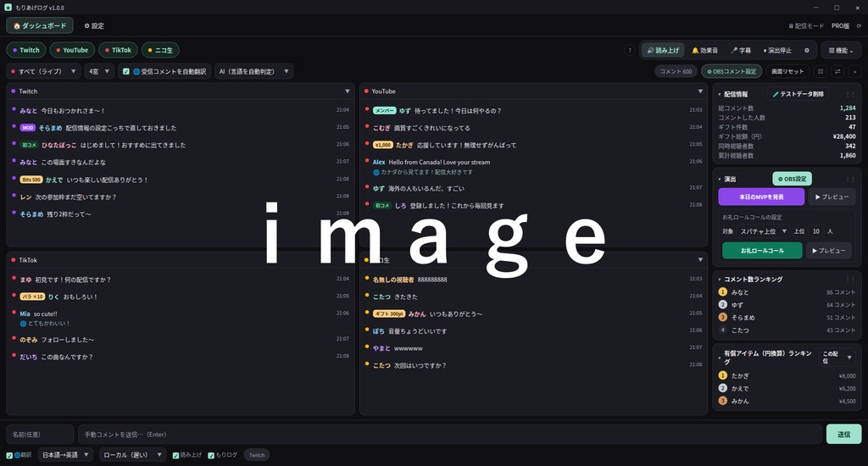Viewport: 868px width, 466px height.
Task: Open the すべて（ライブ） filter dropdown
Action: pos(43,71)
